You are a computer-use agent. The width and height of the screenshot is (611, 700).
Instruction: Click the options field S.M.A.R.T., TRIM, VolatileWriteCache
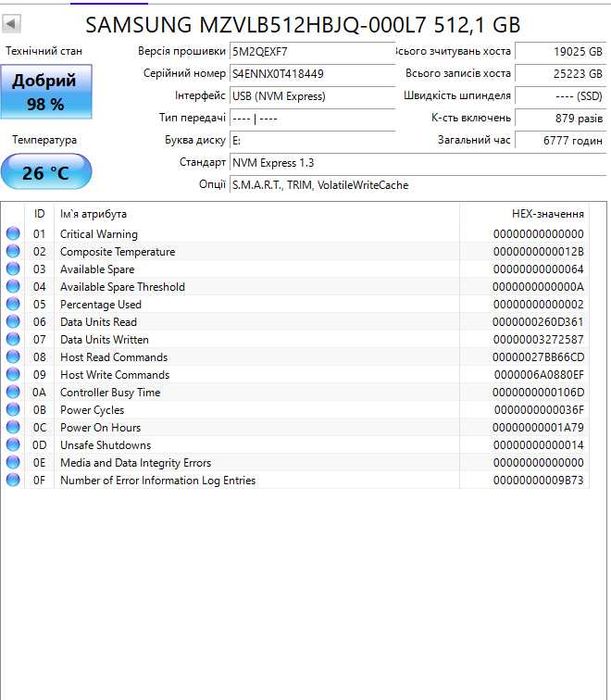[418, 185]
